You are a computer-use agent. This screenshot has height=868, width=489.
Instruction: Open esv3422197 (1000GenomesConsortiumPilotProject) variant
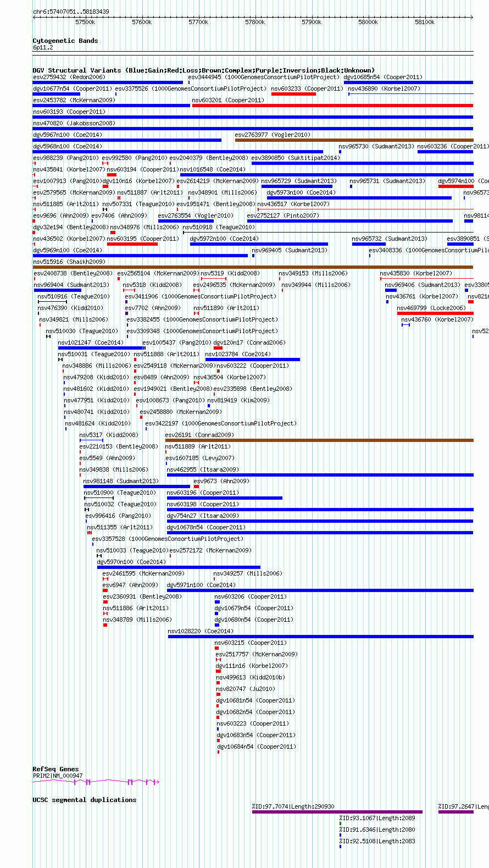(221, 423)
